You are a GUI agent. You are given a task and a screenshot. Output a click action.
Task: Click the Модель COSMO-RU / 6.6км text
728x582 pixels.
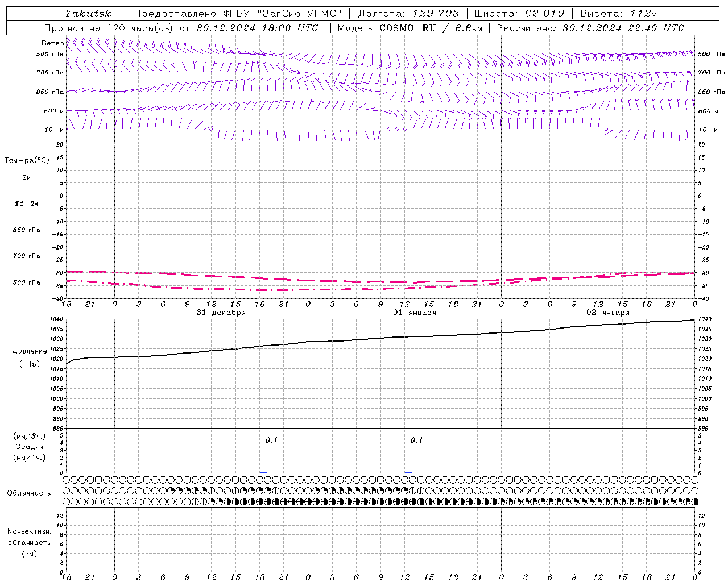coord(410,28)
